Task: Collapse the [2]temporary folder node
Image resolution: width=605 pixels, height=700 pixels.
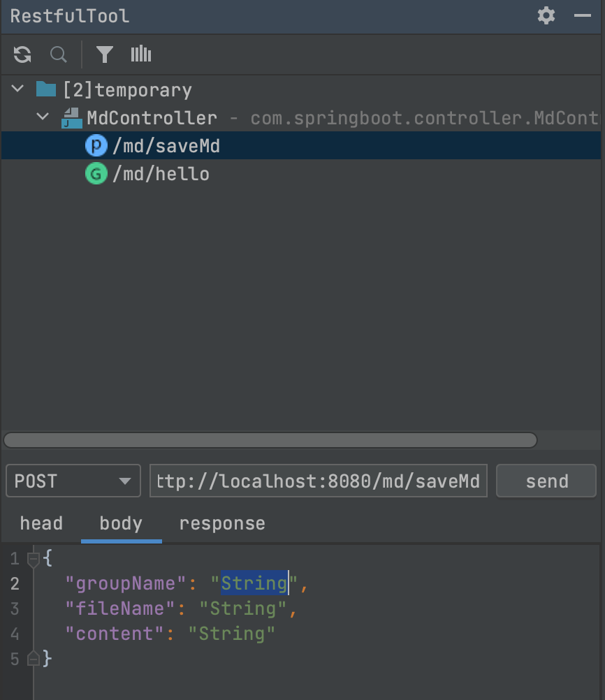Action: point(18,89)
